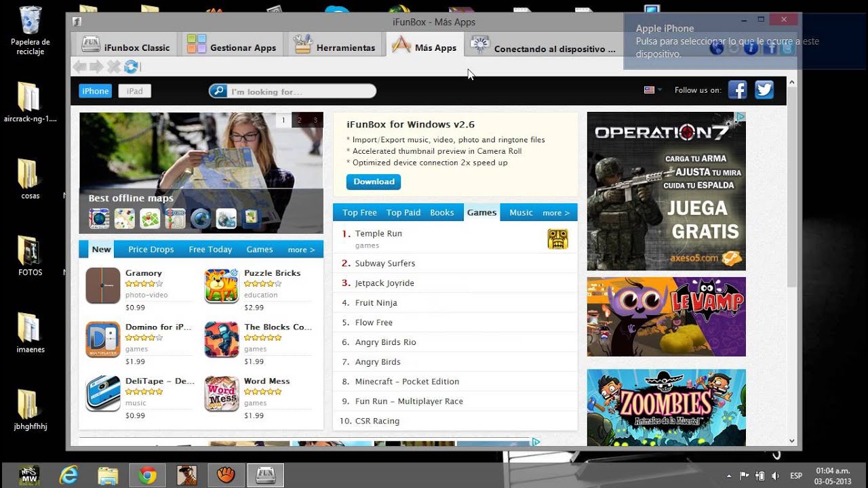
Task: Open the DeliTape app icon
Action: [103, 394]
